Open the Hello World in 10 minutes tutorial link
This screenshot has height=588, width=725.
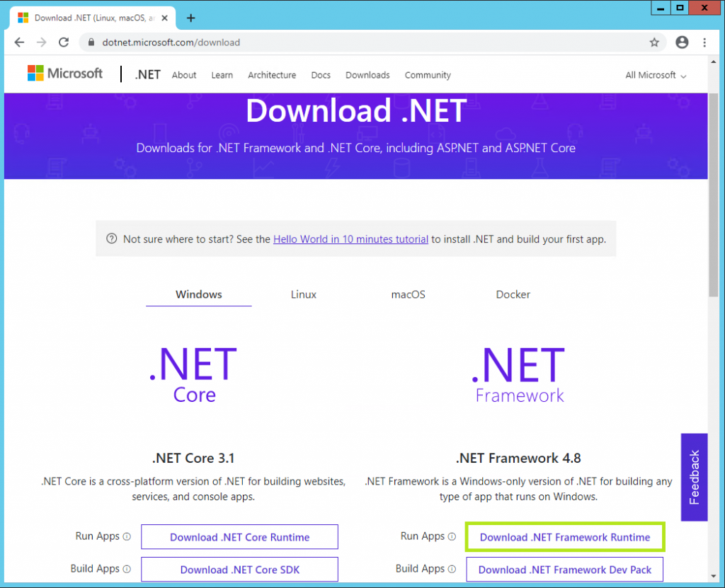(x=350, y=239)
